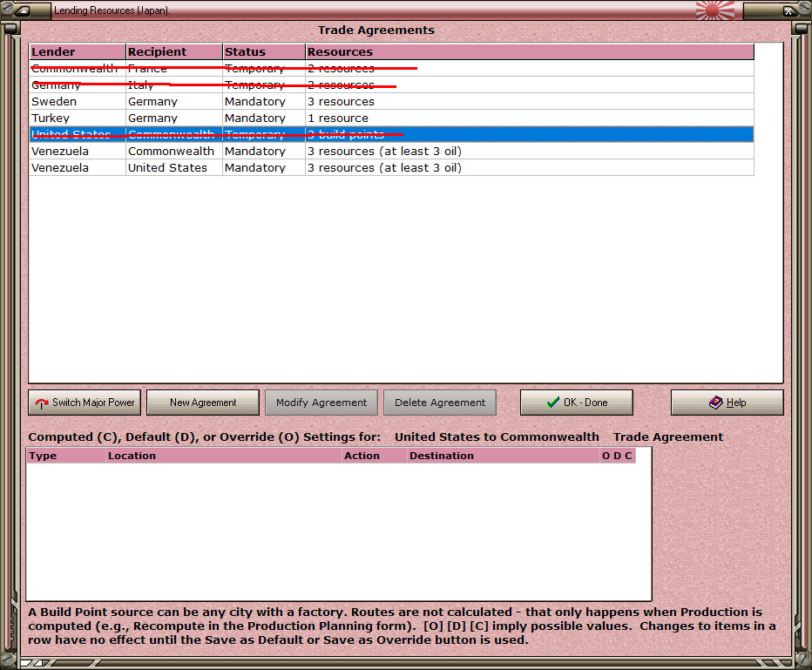
Task: Select the Lender column header
Action: [78, 51]
